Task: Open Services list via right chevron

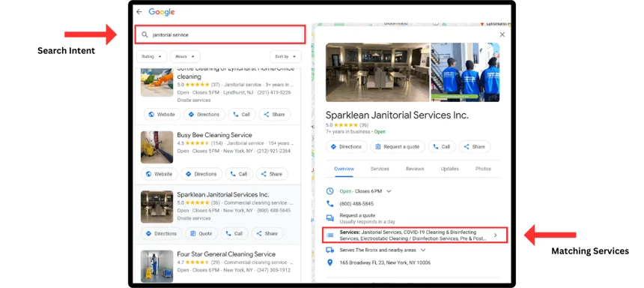Action: [x=495, y=235]
